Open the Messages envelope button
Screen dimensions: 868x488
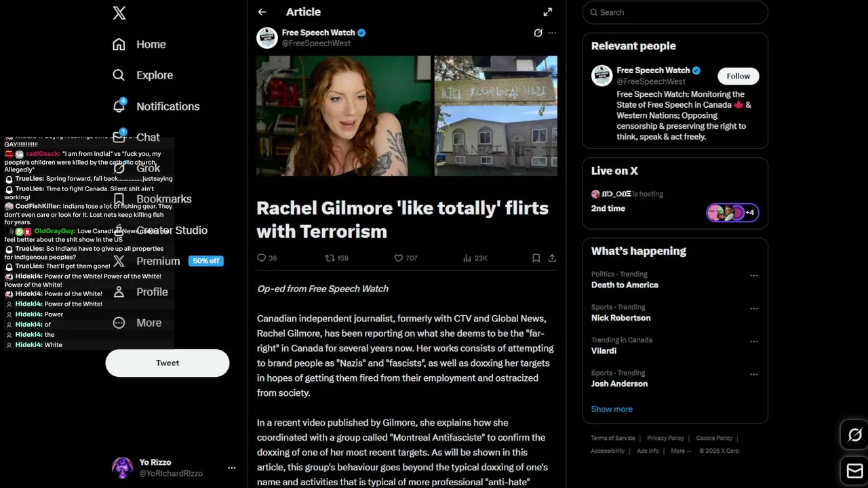(854, 471)
